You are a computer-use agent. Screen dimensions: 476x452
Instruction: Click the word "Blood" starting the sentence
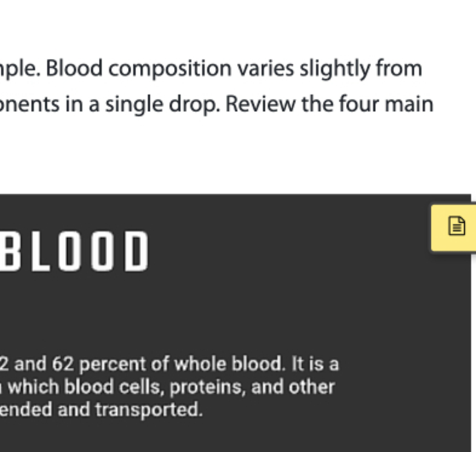(x=74, y=68)
